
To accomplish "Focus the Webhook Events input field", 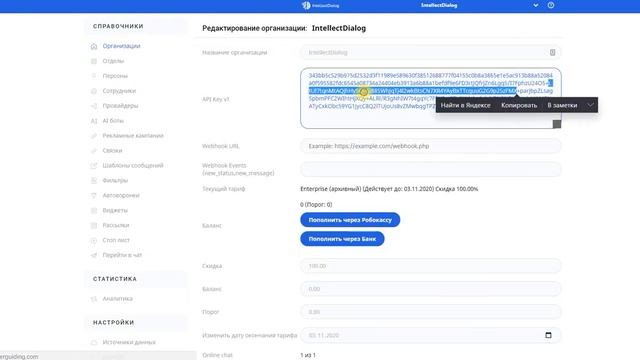I will click(431, 169).
